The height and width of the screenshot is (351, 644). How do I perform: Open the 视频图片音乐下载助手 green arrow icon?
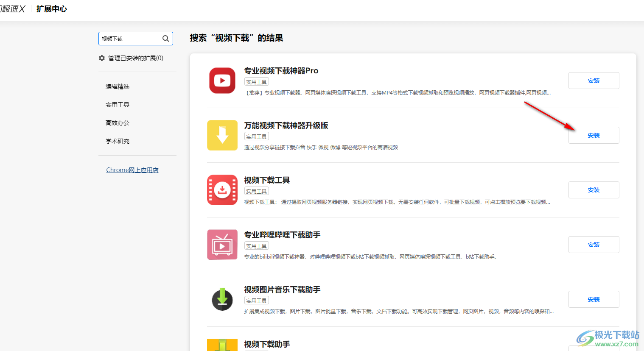222,299
